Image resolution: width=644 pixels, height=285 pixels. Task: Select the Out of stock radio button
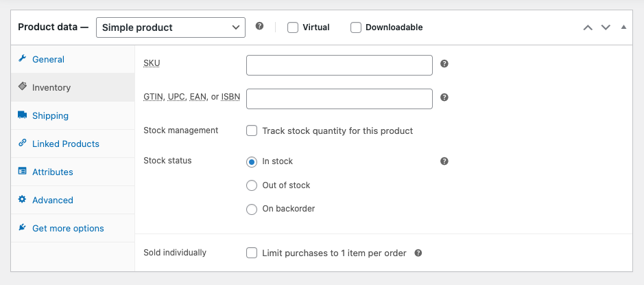tap(252, 185)
